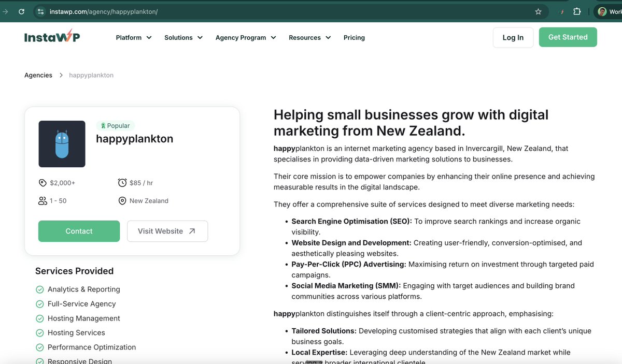Click the check icon next to Hosting Services
Screen dimensions: 622x364
[39, 333]
